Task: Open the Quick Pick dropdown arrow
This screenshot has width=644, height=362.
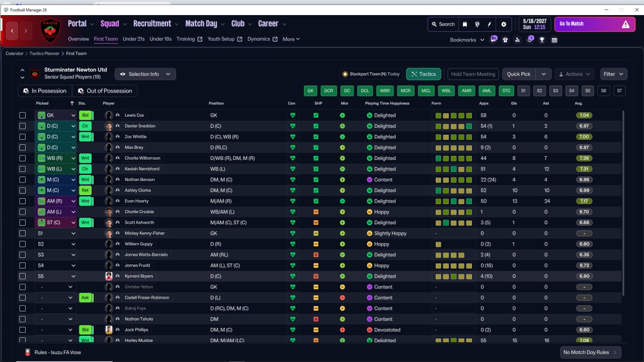Action: point(543,74)
